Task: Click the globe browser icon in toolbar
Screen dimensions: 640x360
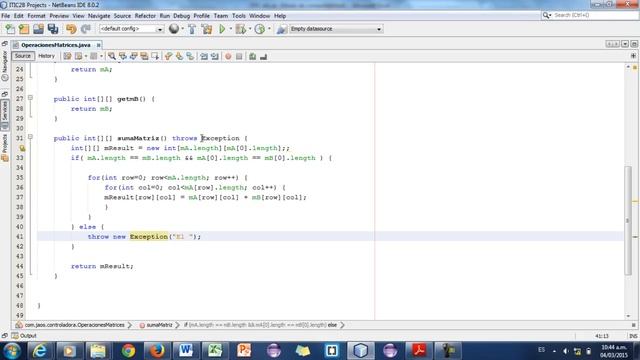Action: click(174, 29)
